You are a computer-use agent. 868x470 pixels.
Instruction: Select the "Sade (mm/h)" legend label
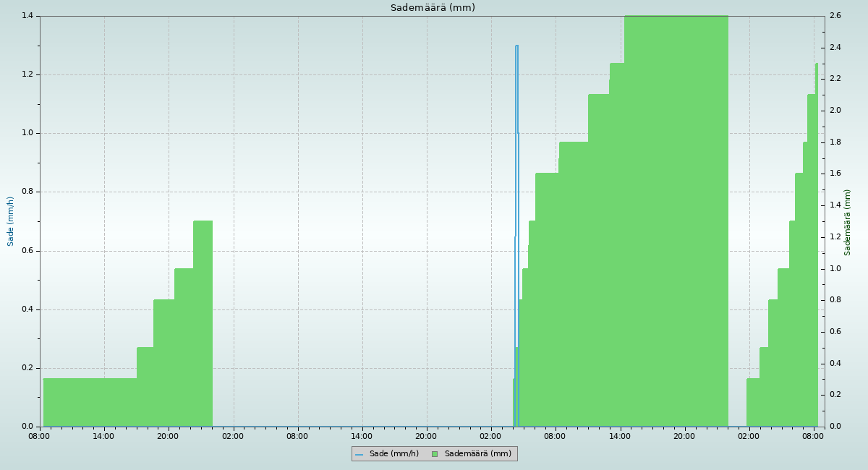393,454
